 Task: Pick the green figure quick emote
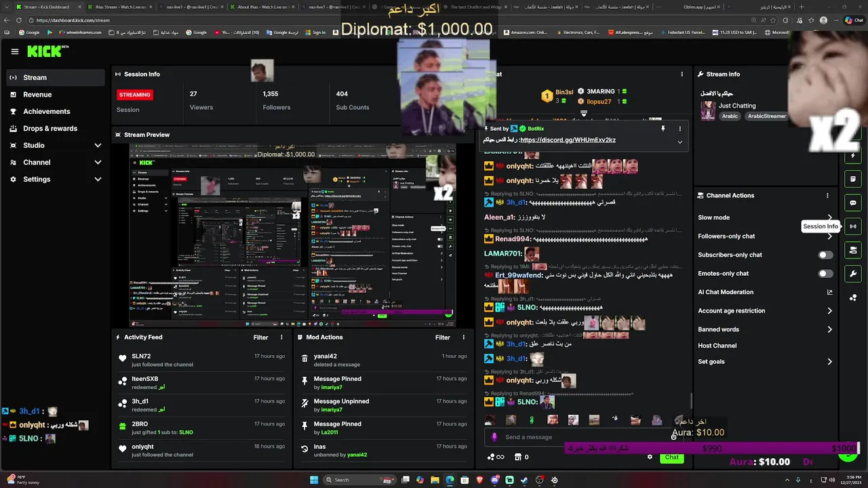pos(532,420)
